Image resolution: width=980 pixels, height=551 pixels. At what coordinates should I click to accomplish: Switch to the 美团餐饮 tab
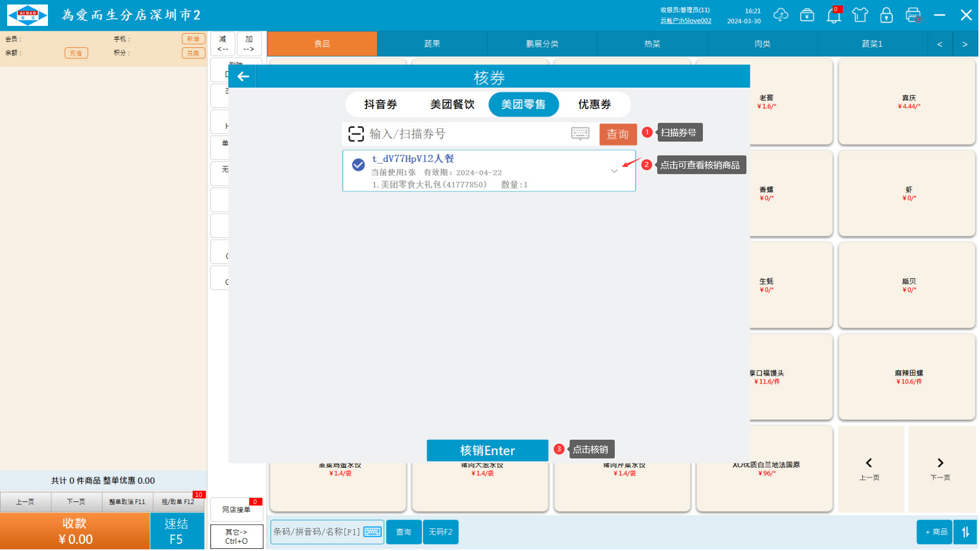[x=452, y=105]
